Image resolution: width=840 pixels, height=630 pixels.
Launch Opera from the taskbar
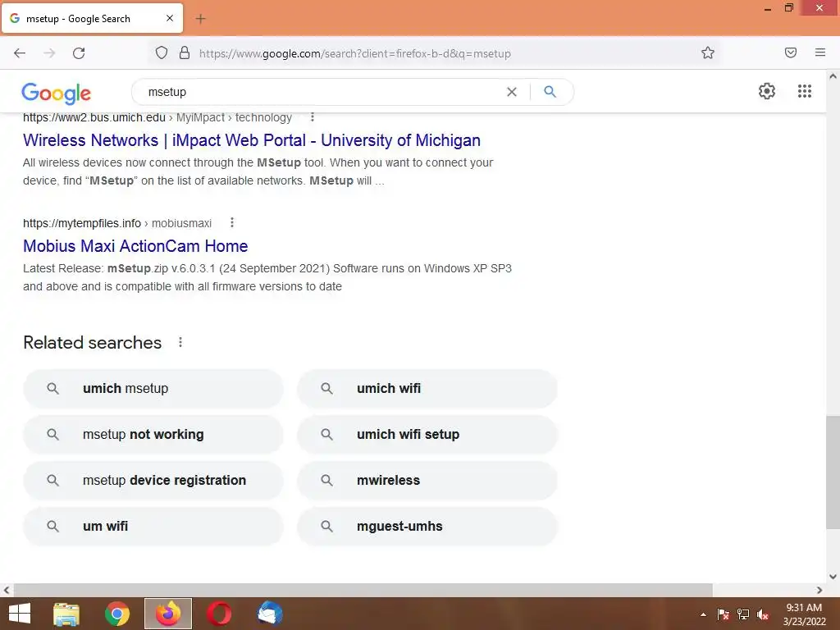pyautogui.click(x=219, y=614)
